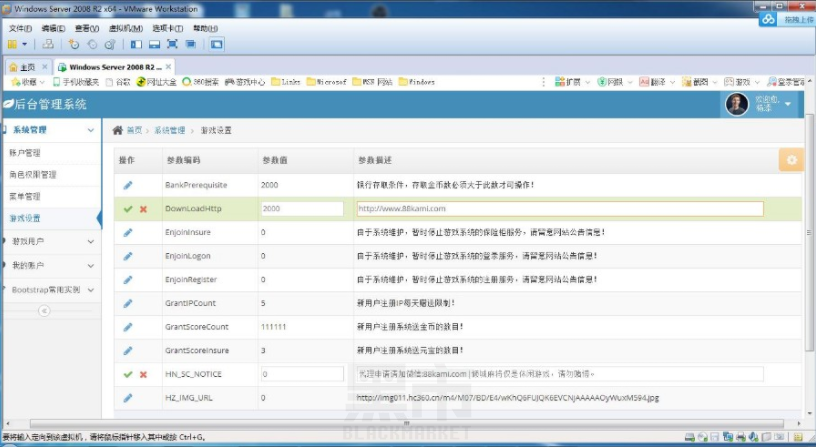Viewport: 816px width, 448px height.
Task: Collapse the sidebar with the double-arrow button
Action: 44,311
